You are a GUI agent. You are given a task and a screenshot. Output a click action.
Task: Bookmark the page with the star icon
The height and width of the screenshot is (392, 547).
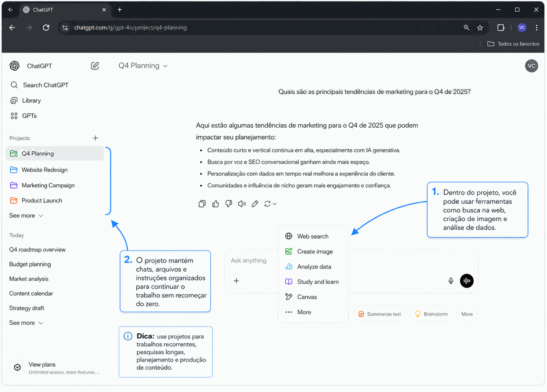(x=480, y=28)
